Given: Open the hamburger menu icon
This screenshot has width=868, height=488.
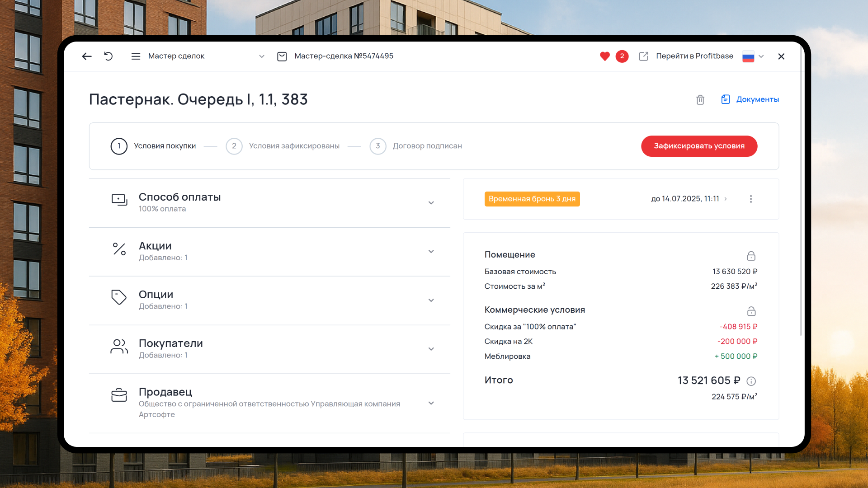Looking at the screenshot, I should pyautogui.click(x=136, y=56).
